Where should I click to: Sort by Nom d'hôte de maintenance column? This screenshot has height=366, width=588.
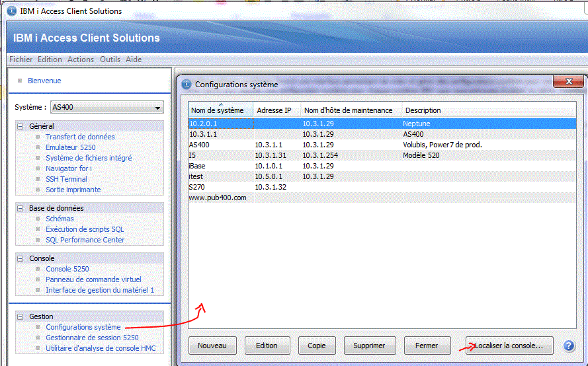coord(351,110)
